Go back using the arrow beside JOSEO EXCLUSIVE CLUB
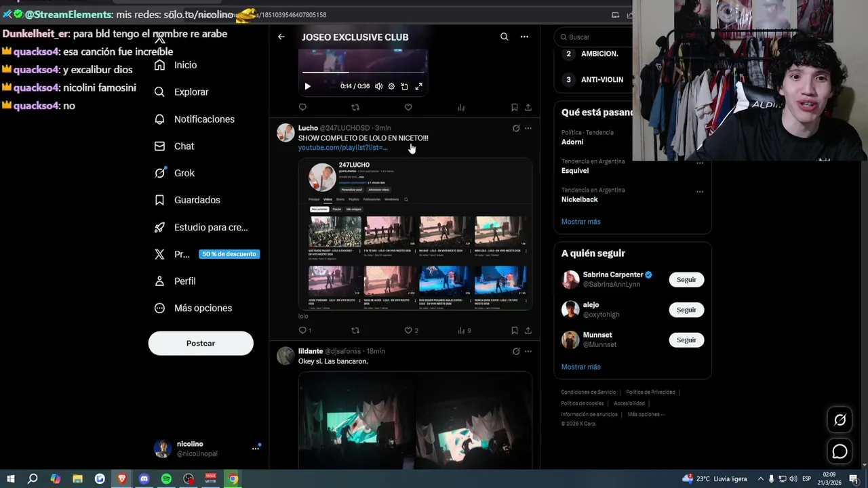The width and height of the screenshot is (868, 488). [281, 37]
